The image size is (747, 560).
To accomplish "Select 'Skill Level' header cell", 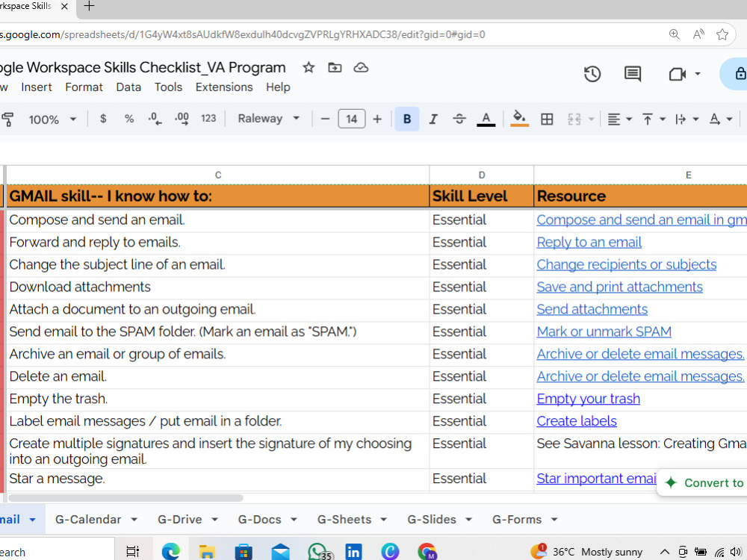I will click(x=482, y=196).
